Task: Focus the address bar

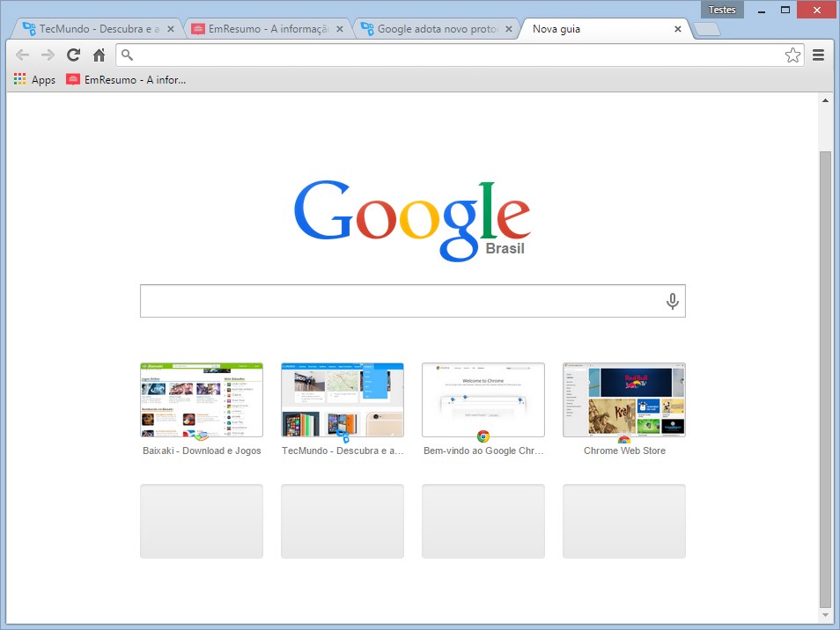Action: pos(459,55)
